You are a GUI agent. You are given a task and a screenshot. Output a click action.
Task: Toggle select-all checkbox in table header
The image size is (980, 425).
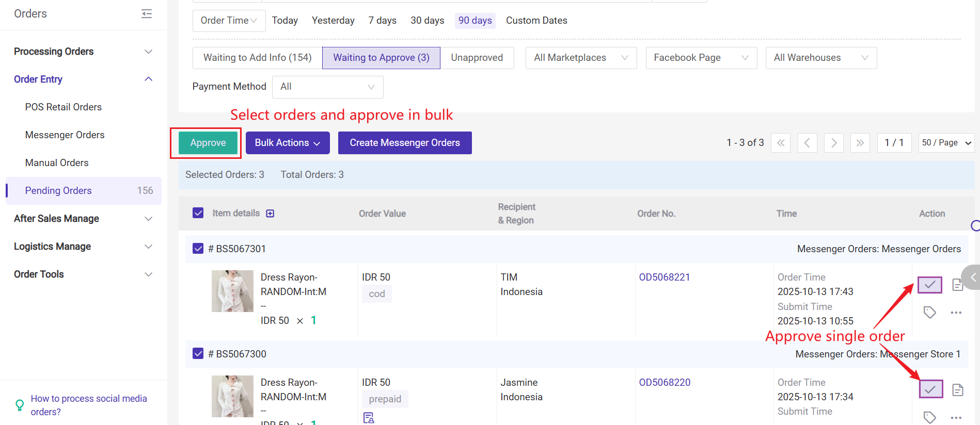click(198, 213)
